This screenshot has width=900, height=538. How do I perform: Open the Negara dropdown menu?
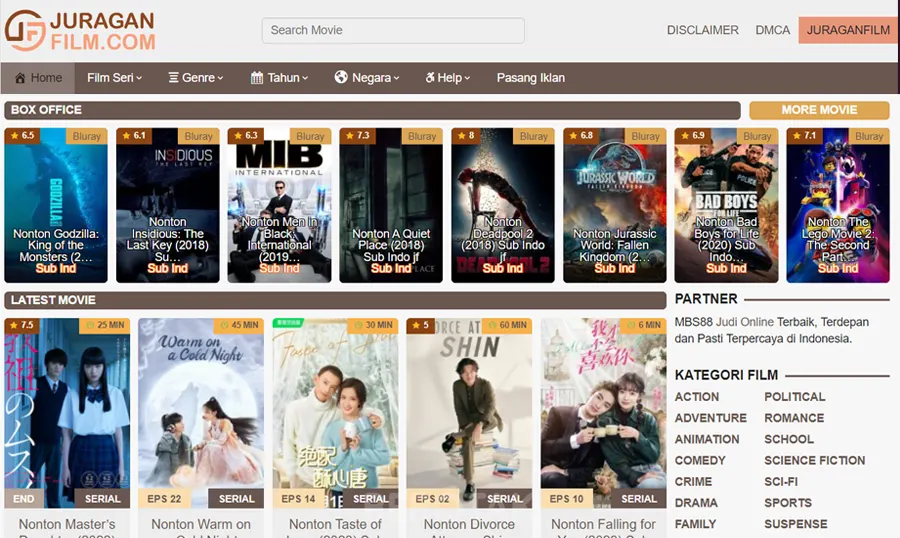tap(367, 78)
